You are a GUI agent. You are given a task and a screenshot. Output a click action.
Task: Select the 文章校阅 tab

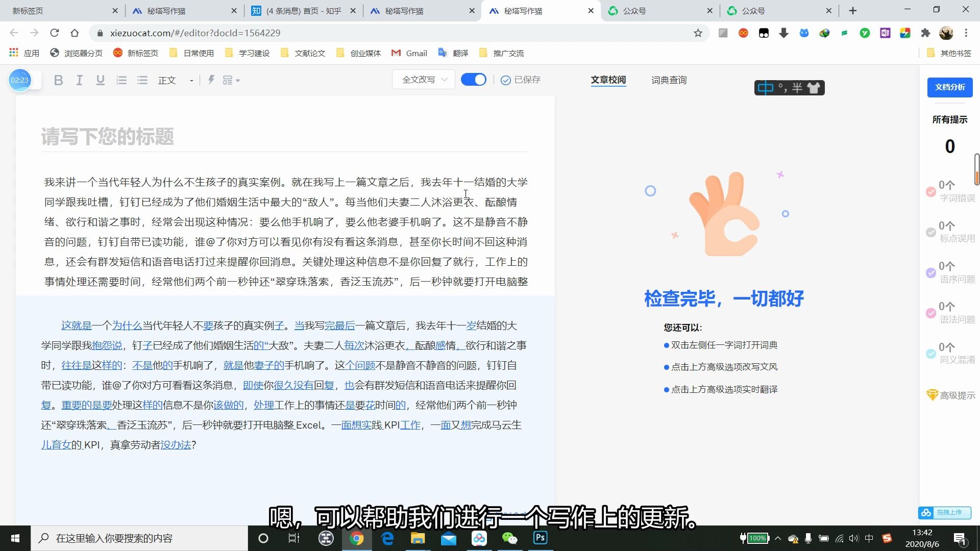click(608, 80)
